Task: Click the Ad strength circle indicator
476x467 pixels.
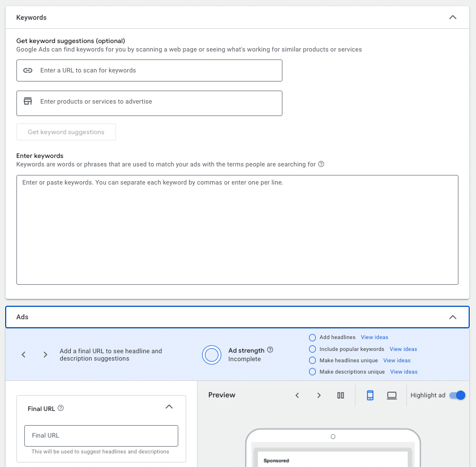Action: (212, 355)
